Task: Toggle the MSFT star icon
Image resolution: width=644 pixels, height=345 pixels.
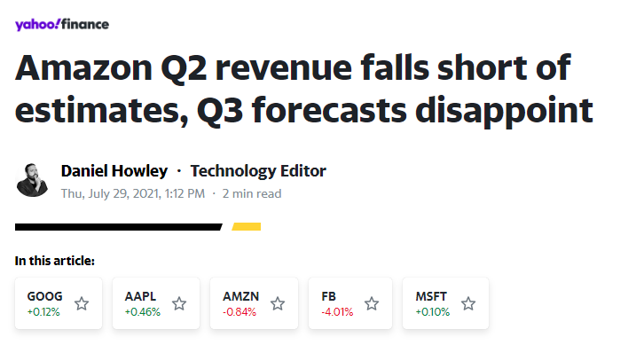Action: pos(468,304)
